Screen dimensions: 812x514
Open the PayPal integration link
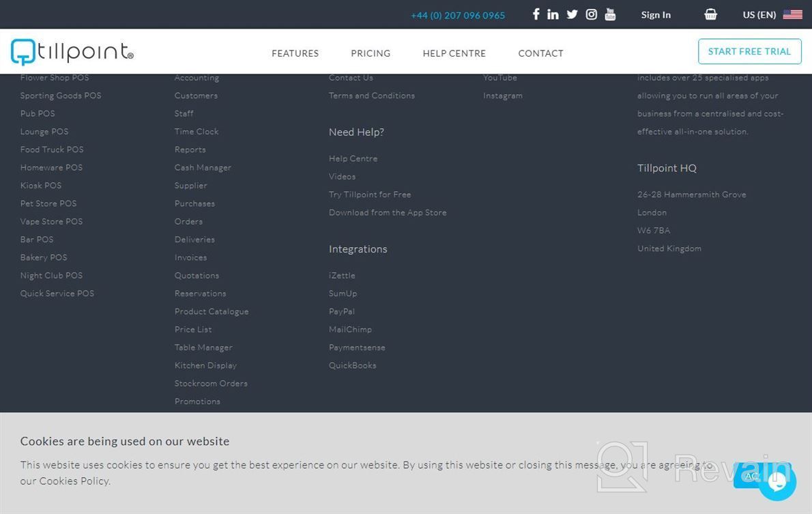(342, 311)
